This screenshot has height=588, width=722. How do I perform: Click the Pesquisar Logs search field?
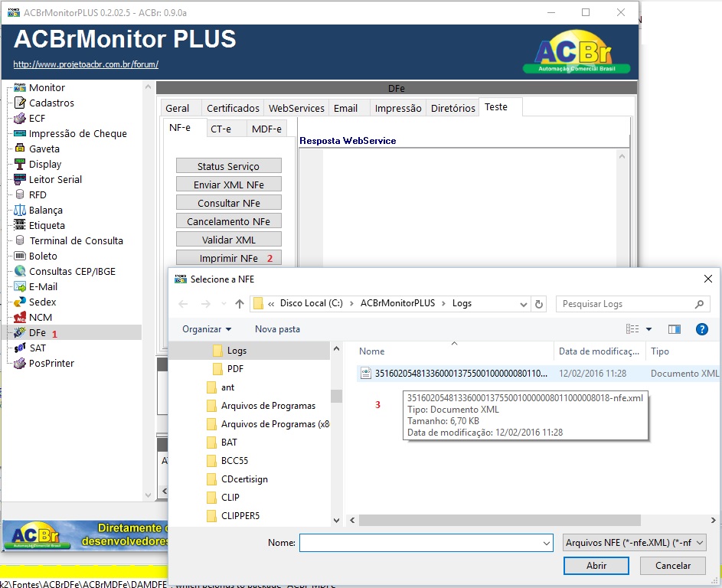pos(632,304)
